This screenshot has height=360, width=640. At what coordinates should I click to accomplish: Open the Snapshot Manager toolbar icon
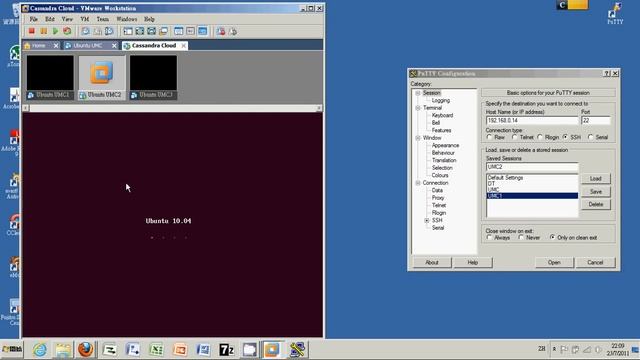(109, 31)
